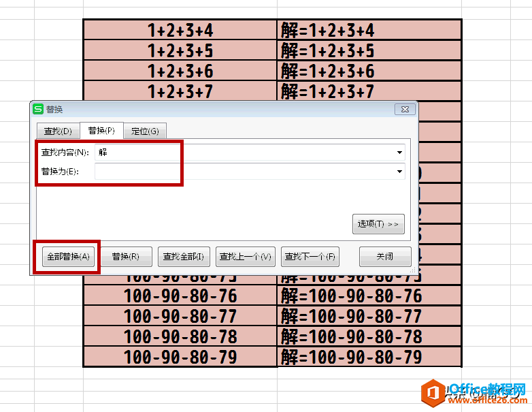Click the 查找上一个(V) button
The image size is (532, 412).
pos(246,257)
